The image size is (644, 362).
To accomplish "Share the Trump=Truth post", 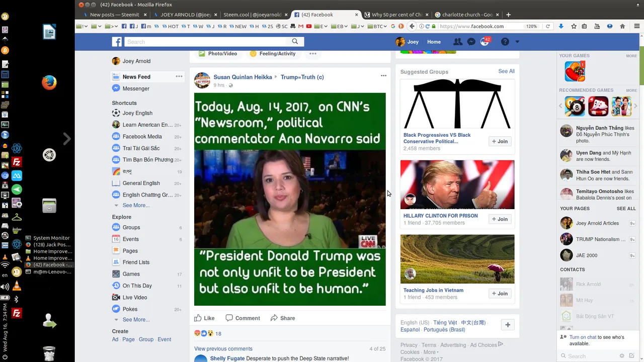I will [x=283, y=318].
